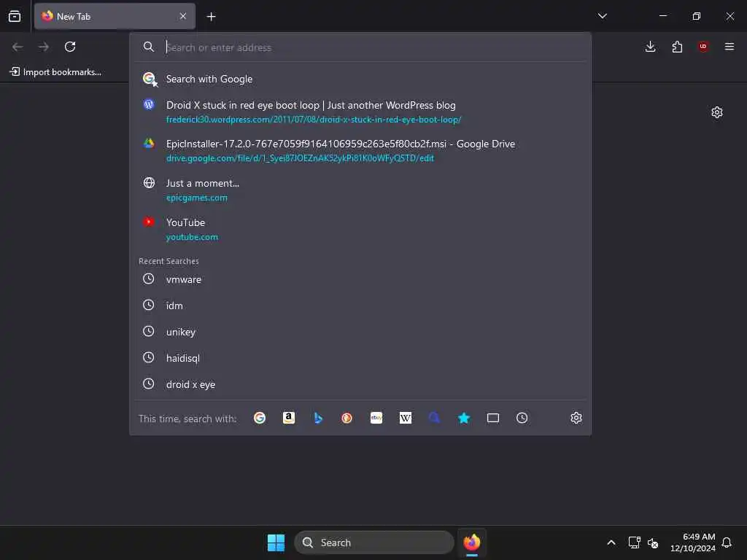Personalize new tab via page gear icon
This screenshot has width=747, height=560.
[x=717, y=112]
